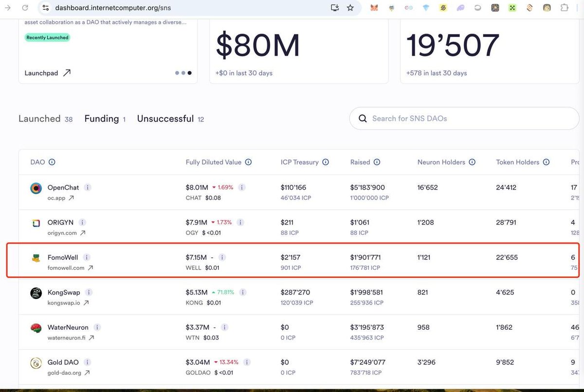This screenshot has height=392, width=584.
Task: Open the origyn.com external link
Action: 67,233
